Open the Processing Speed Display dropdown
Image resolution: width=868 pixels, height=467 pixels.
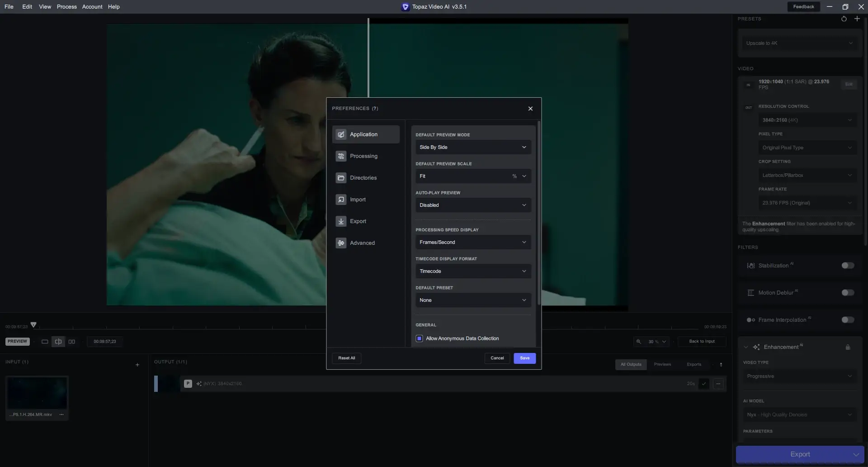473,242
